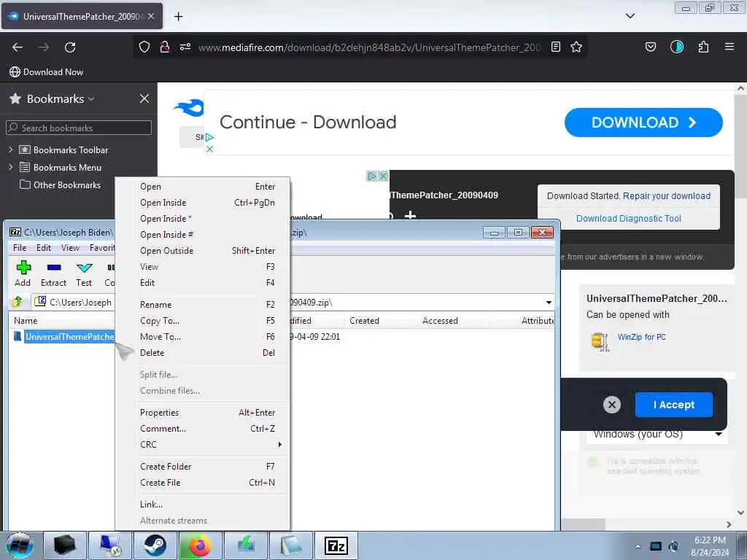Choose Link... in the context menu
The image size is (747, 560).
point(203,505)
